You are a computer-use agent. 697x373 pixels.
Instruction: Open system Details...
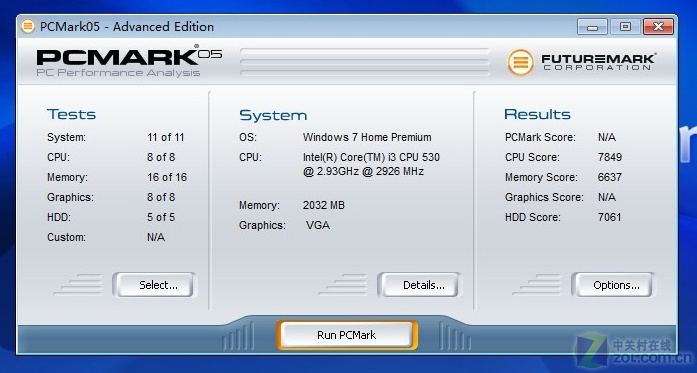(x=419, y=285)
